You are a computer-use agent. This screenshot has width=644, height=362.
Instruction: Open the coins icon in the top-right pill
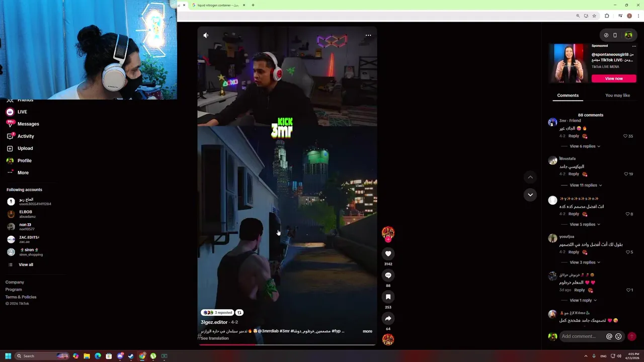(x=606, y=35)
